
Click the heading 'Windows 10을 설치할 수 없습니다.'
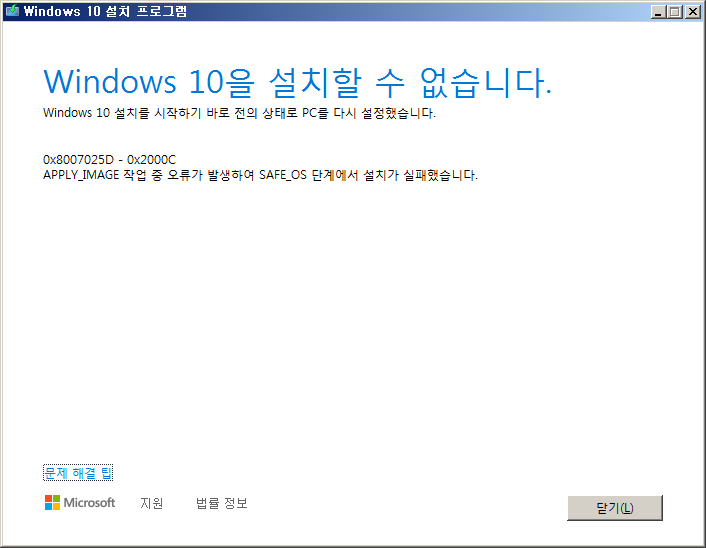click(297, 82)
